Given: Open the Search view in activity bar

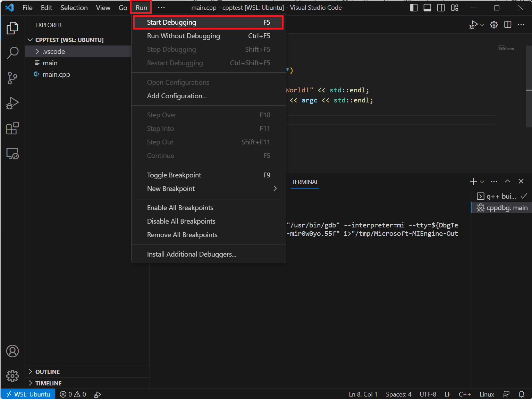Looking at the screenshot, I should 12,53.
